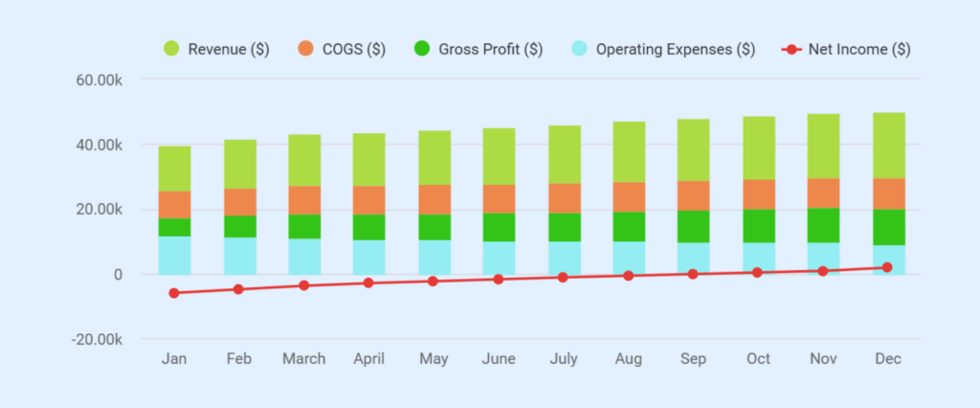
Task: Click the 60.00k y-axis label
Action: tap(99, 79)
